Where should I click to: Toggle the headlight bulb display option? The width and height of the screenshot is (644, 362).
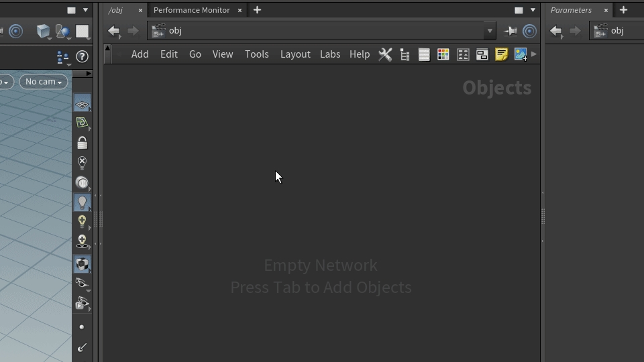[82, 202]
